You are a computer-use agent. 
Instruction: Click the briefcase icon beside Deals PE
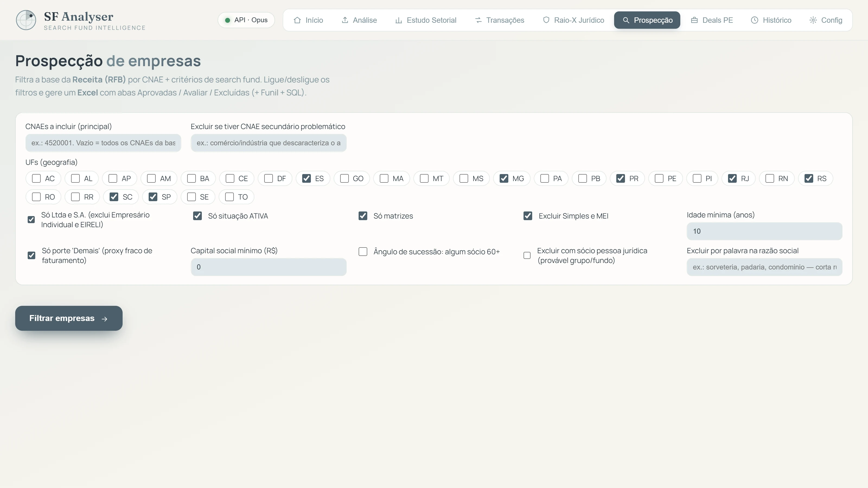point(694,20)
